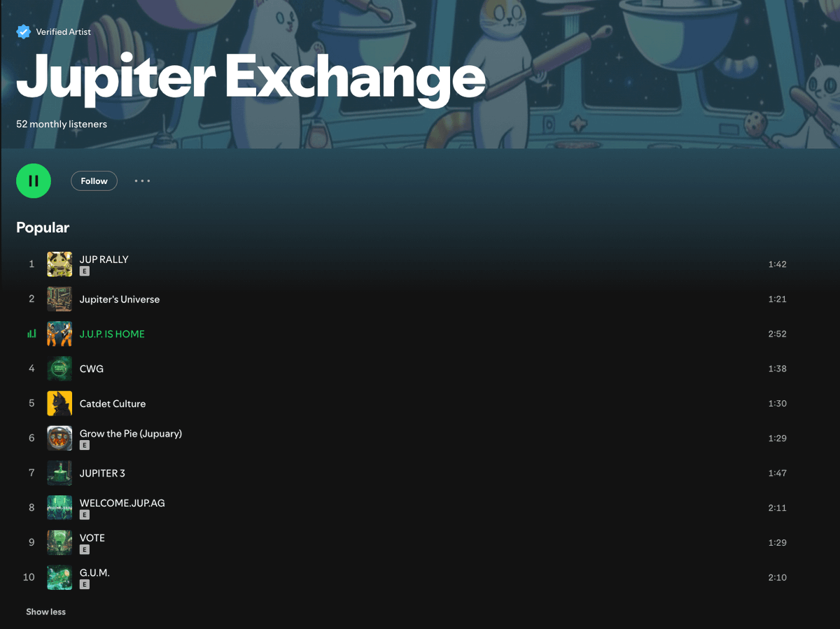Click the 1:42 duration of JUP RALLY
The height and width of the screenshot is (629, 840).
click(777, 264)
